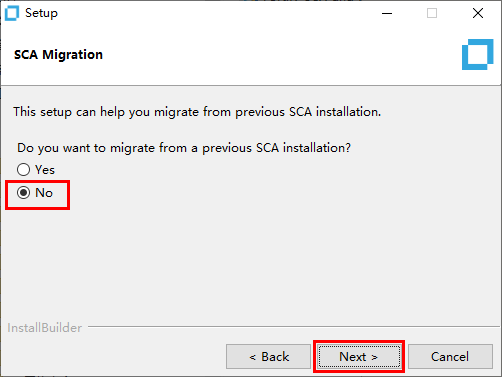This screenshot has height=377, width=502.
Task: Click the "Setup" title bar text
Action: [41, 13]
